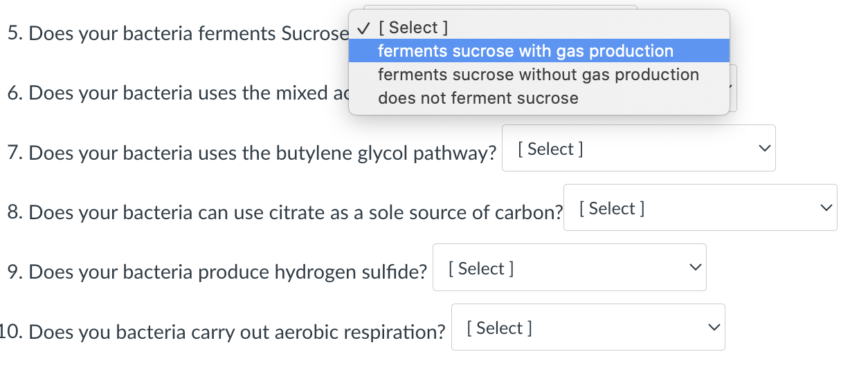This screenshot has width=868, height=372.
Task: Click the hydrogen sulfide question label
Action: click(x=217, y=272)
